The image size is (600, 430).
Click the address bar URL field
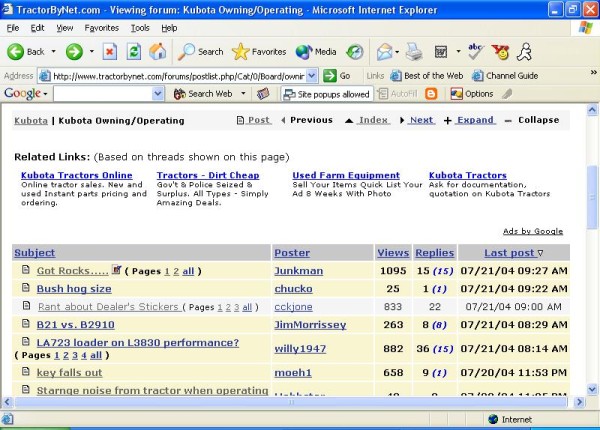point(178,76)
